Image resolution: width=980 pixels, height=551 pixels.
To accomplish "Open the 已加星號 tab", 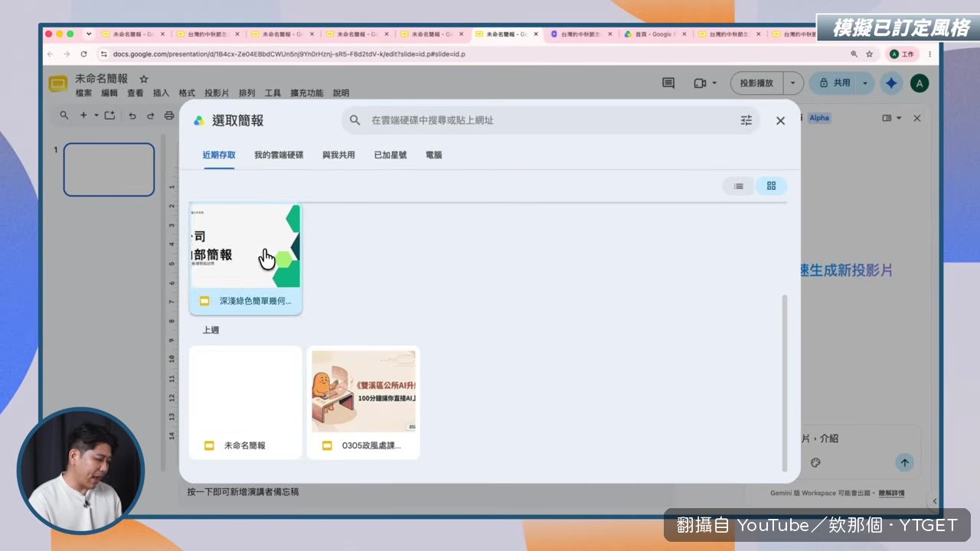I will (x=390, y=155).
